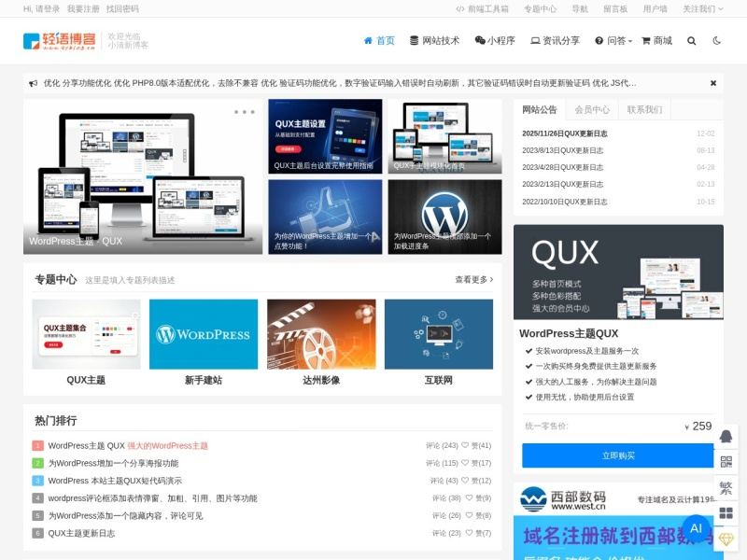The height and width of the screenshot is (560, 747).
Task: Like heart icon on 赞(9) row
Action: 470,498
